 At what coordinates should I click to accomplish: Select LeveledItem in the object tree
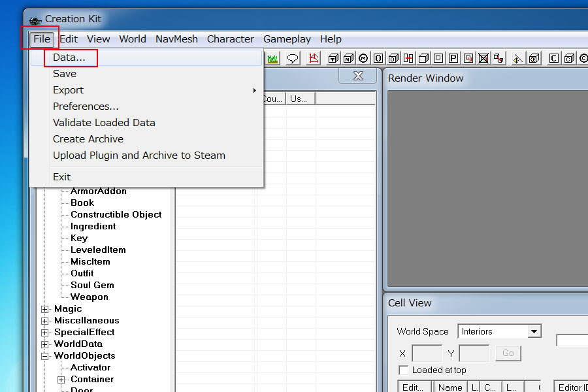[98, 250]
